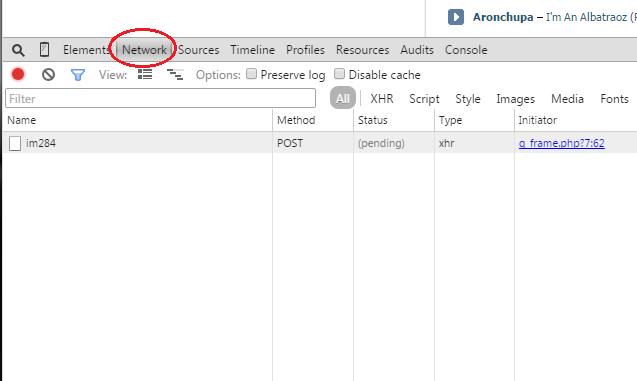Screen dimensions: 637x381
Task: Stop recording with the red record button
Action: 18,74
